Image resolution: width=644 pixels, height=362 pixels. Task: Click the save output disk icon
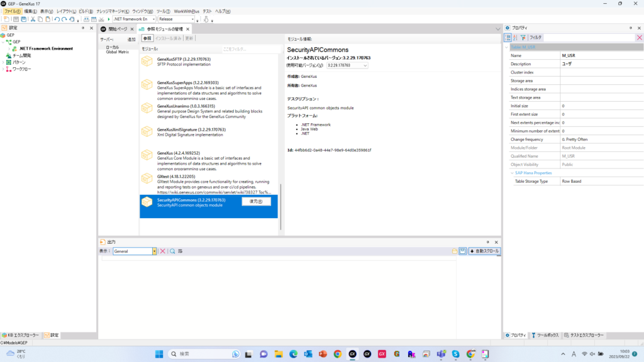click(x=462, y=251)
